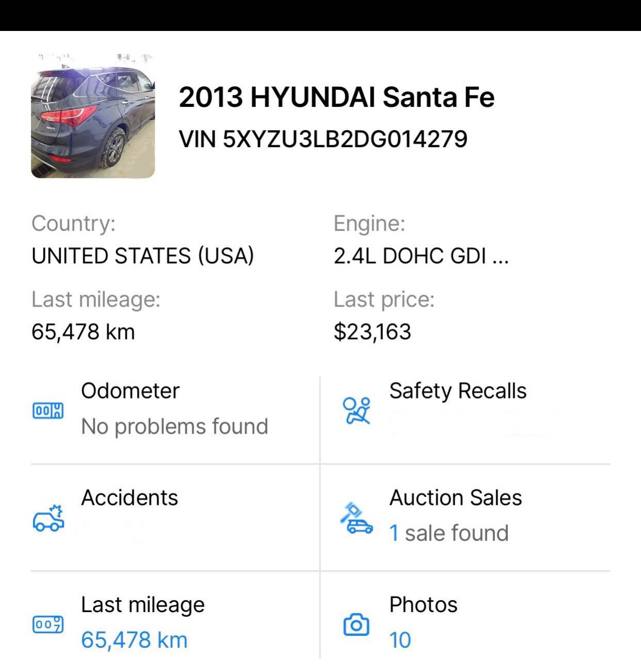The width and height of the screenshot is (641, 672).
Task: Open the Auction Sales section
Action: (x=455, y=498)
